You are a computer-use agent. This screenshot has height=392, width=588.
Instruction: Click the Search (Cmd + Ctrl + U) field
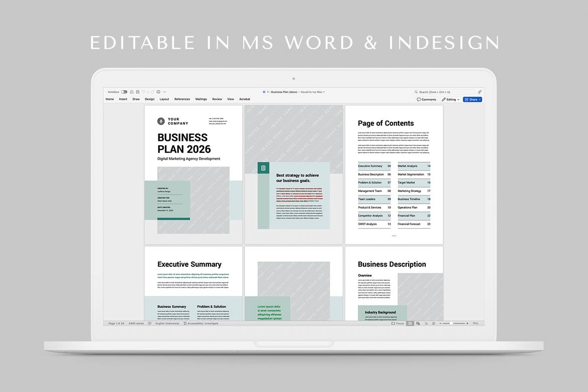pyautogui.click(x=444, y=92)
